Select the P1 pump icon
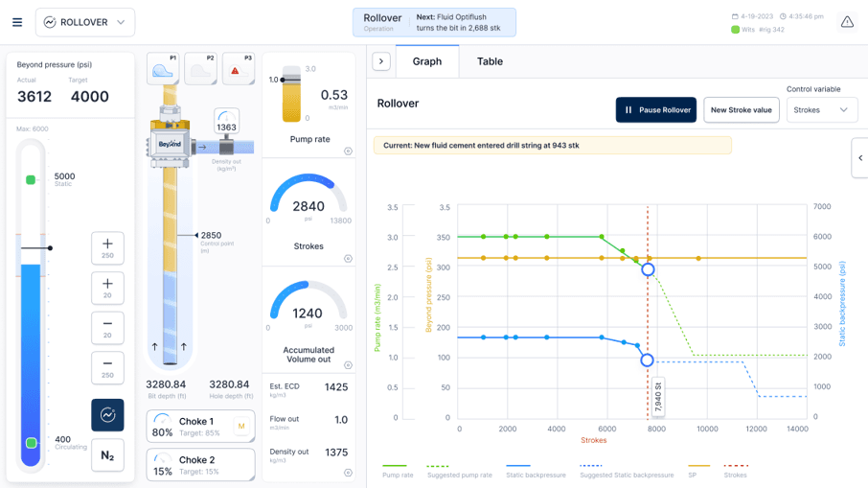 point(163,69)
